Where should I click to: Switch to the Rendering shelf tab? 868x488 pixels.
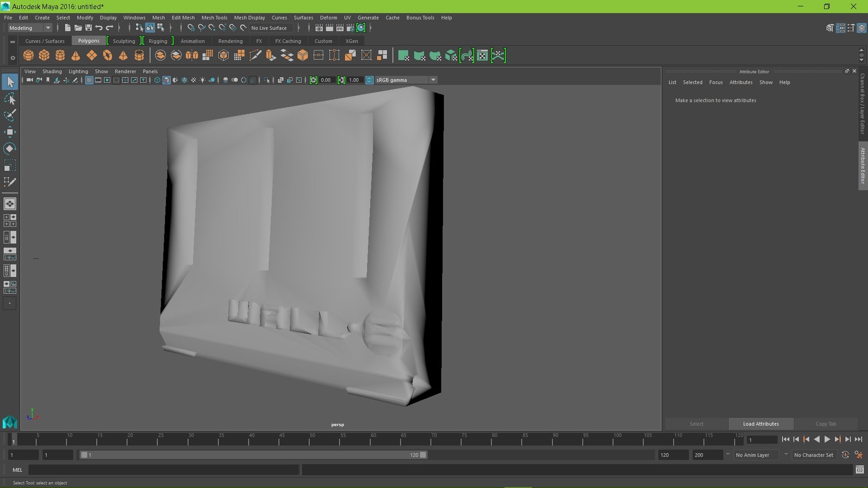(x=230, y=41)
